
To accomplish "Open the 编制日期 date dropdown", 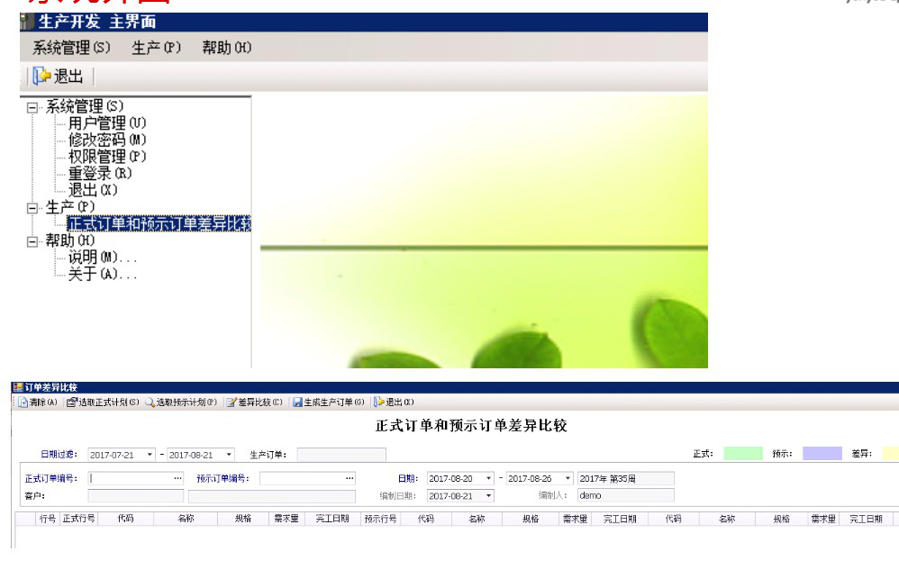I will tap(489, 496).
